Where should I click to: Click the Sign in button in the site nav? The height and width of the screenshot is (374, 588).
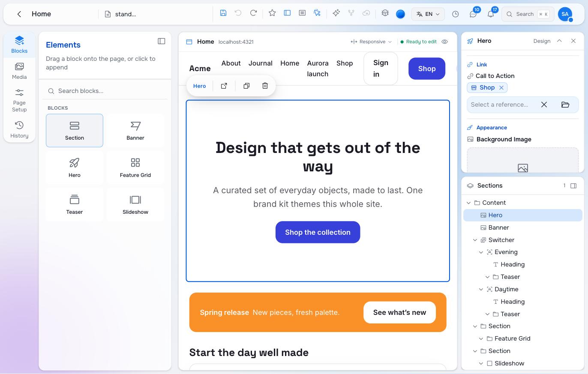[x=381, y=69]
